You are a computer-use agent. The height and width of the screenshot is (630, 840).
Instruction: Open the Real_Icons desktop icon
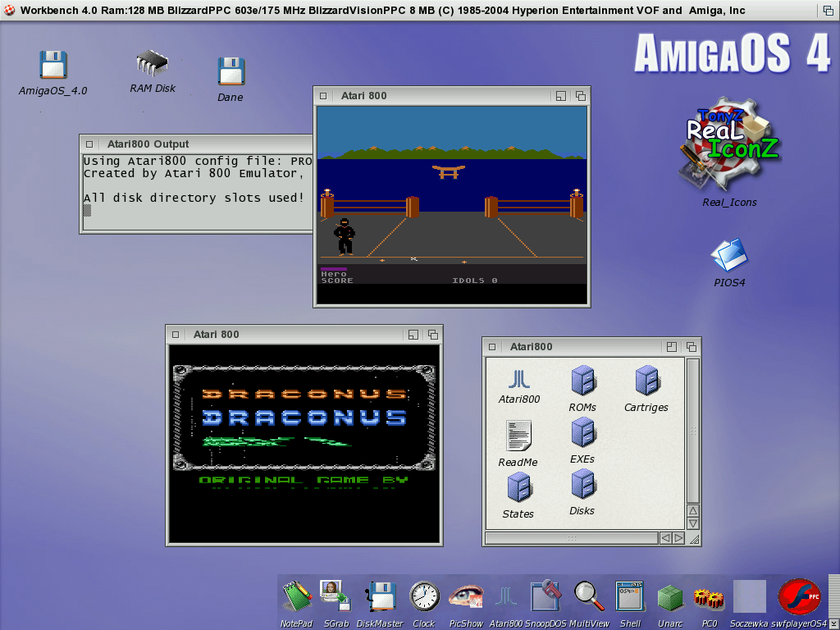pos(729,144)
